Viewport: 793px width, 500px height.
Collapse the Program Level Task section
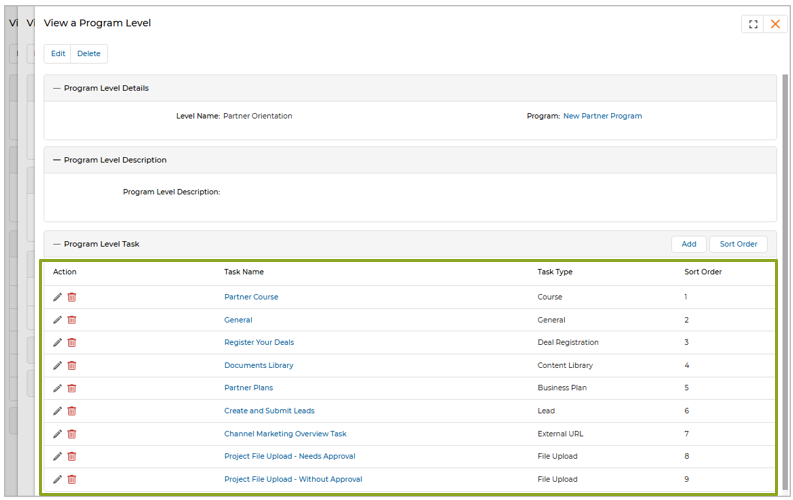[x=57, y=244]
